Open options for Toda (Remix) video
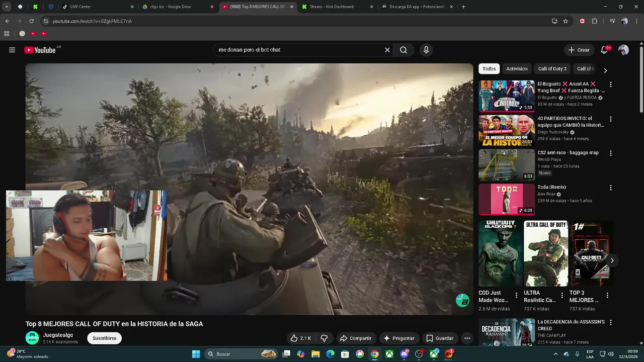644x362 pixels. (x=611, y=188)
